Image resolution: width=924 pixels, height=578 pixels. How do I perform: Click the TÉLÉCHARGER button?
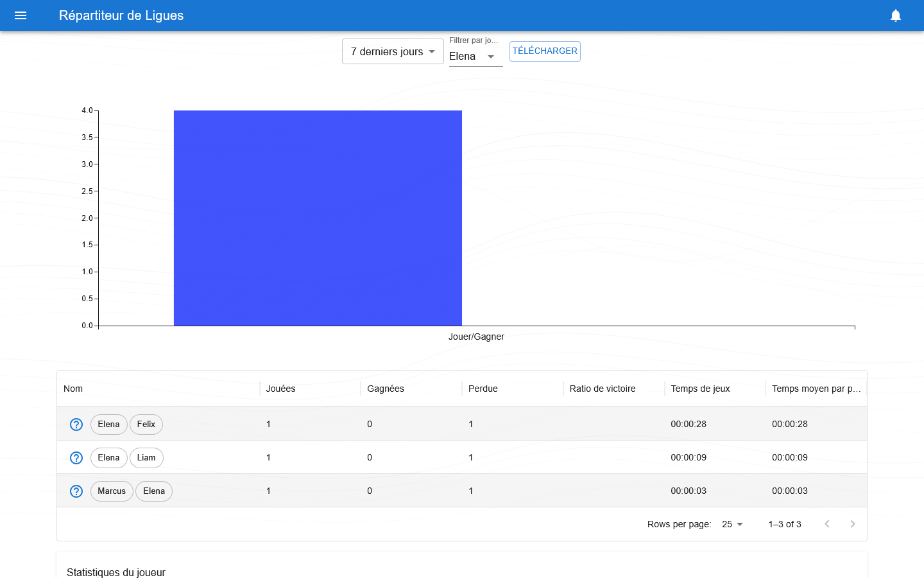pyautogui.click(x=545, y=51)
